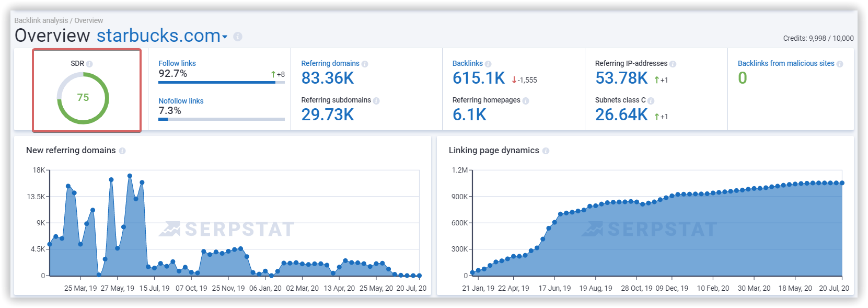Click Linking page dynamics info icon
The height and width of the screenshot is (308, 868).
click(546, 151)
